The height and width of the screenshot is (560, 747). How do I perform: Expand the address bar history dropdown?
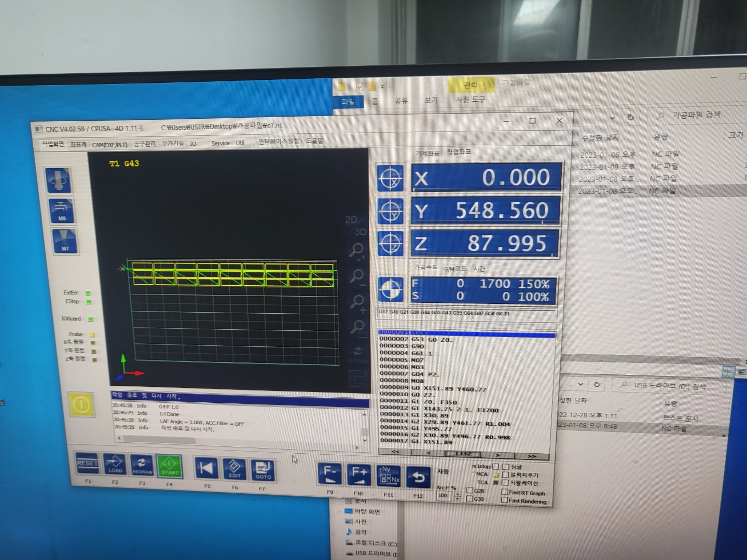[x=612, y=118]
